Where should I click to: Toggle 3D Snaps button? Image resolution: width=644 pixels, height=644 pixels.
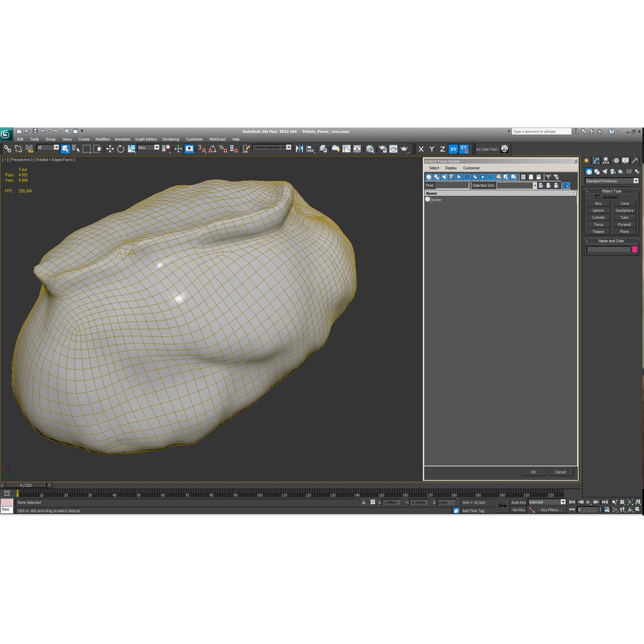pyautogui.click(x=202, y=148)
